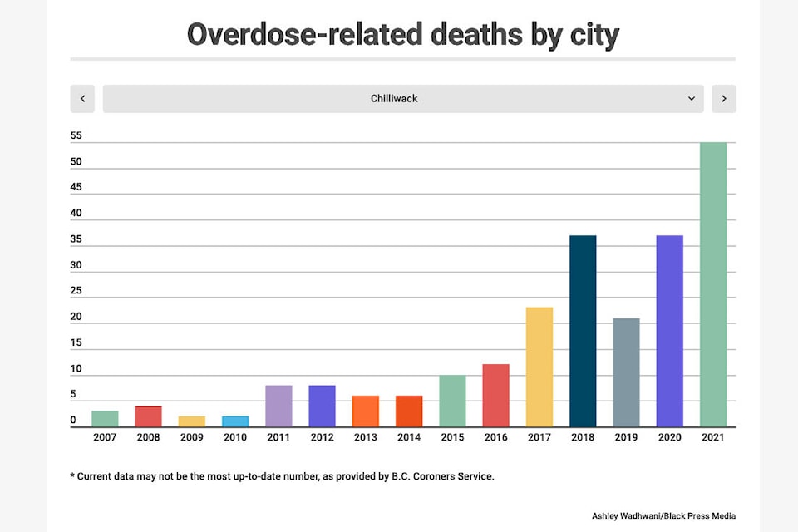Click the 2014 x-axis label
This screenshot has width=798, height=532.
click(409, 437)
